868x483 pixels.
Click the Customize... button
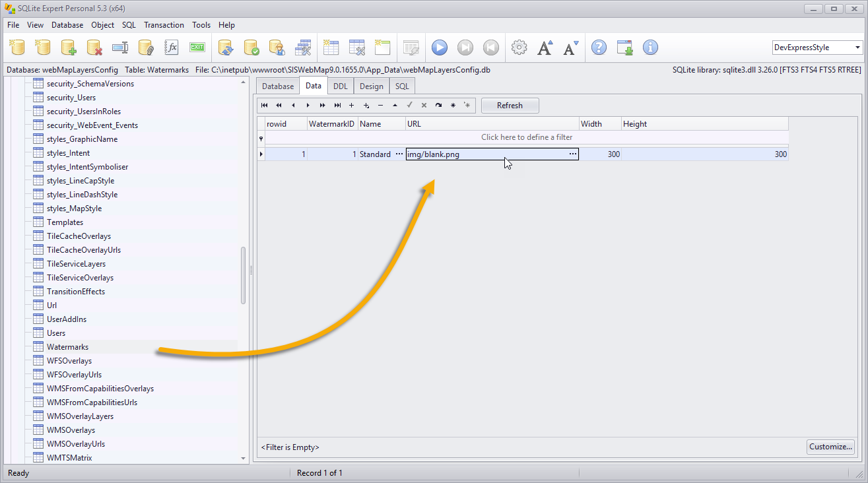pos(830,447)
